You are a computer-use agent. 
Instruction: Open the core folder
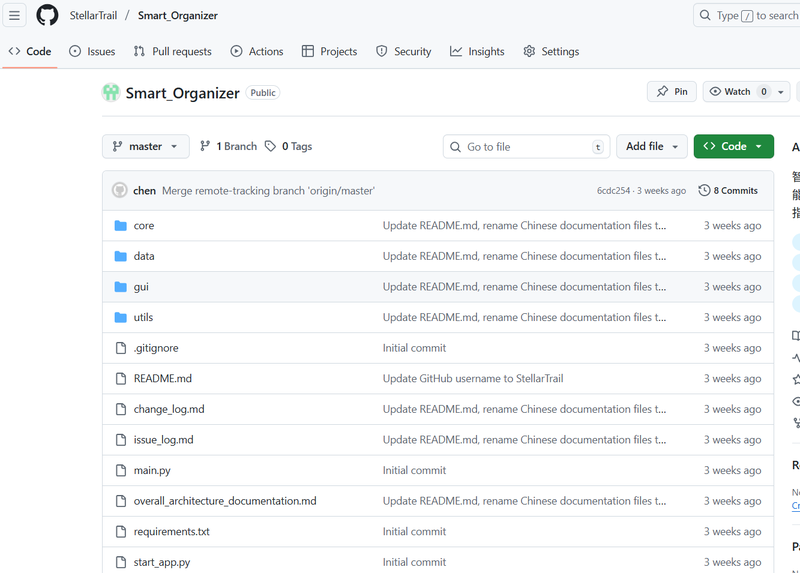pos(144,226)
